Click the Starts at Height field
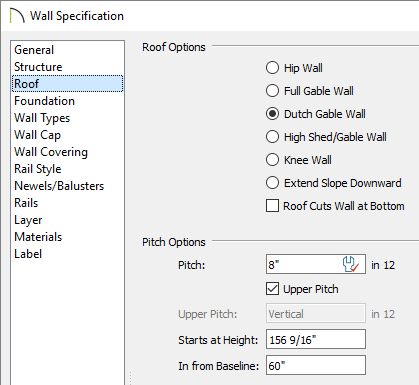 (x=316, y=339)
